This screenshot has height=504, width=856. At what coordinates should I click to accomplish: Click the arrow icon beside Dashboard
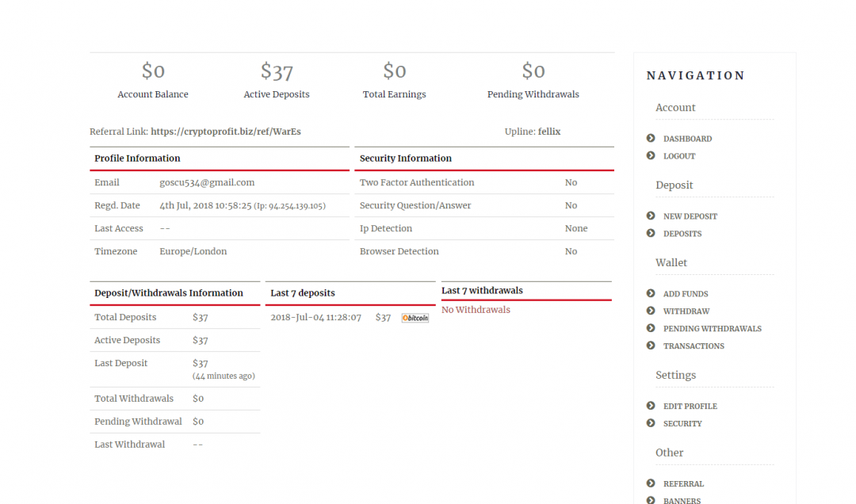[x=651, y=139]
